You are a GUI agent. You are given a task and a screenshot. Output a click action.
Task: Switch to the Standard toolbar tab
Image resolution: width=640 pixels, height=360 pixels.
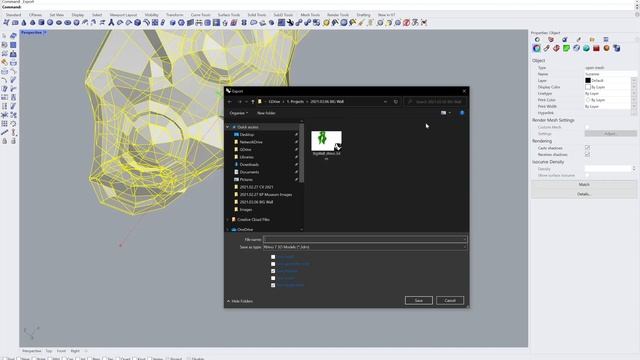pos(13,15)
